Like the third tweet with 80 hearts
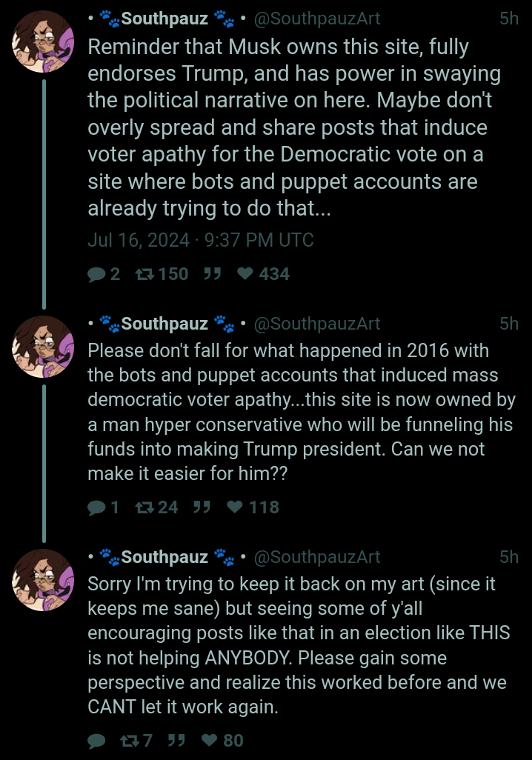The width and height of the screenshot is (532, 760). pyautogui.click(x=210, y=740)
